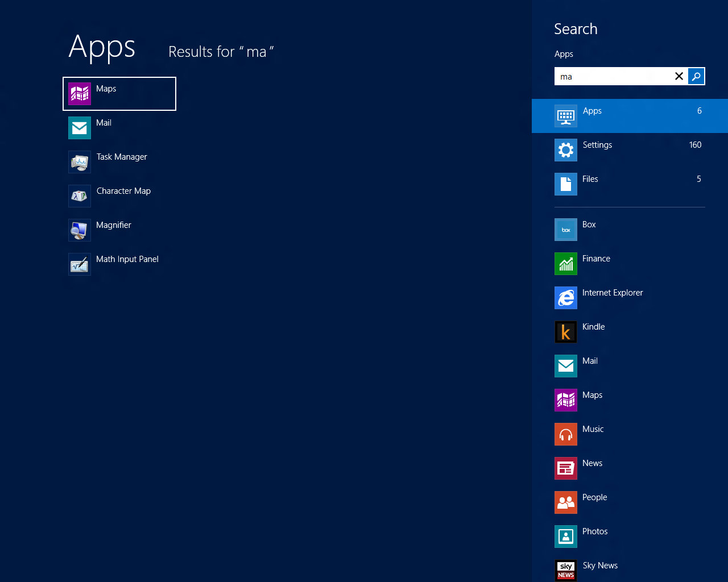Search within Photos app label
The height and width of the screenshot is (582, 728).
coord(595,531)
